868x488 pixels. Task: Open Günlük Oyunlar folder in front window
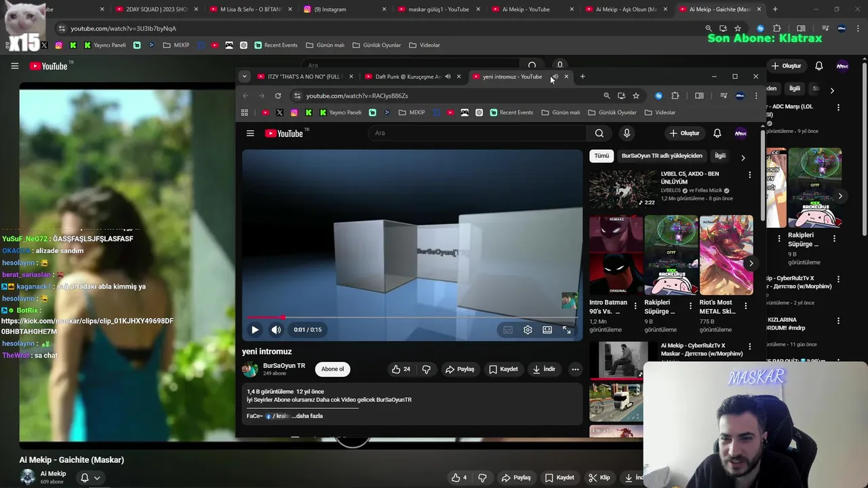coord(612,113)
